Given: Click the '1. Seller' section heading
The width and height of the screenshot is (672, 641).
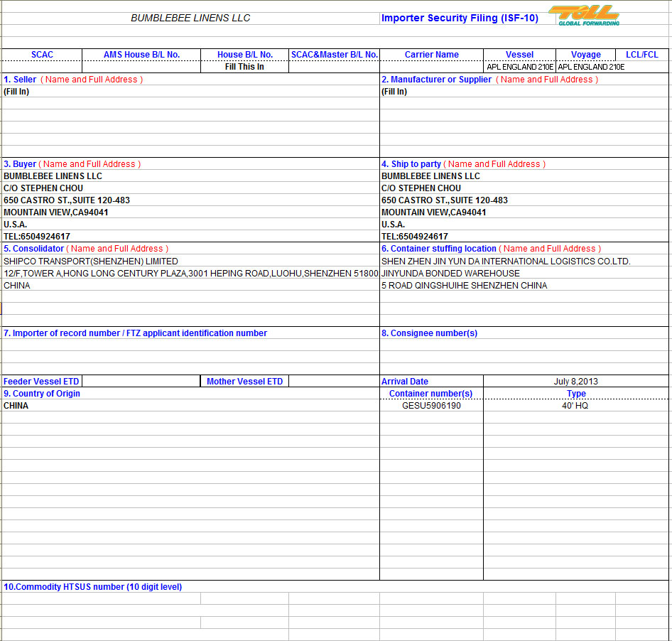Looking at the screenshot, I should [73, 80].
